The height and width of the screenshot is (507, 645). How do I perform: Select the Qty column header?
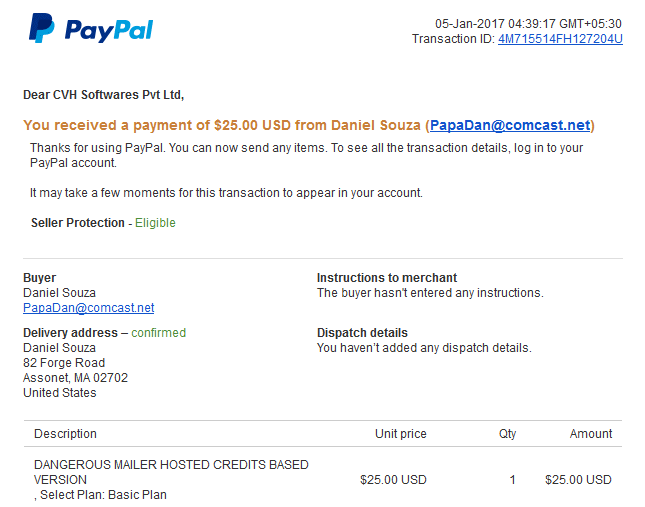[x=507, y=434]
